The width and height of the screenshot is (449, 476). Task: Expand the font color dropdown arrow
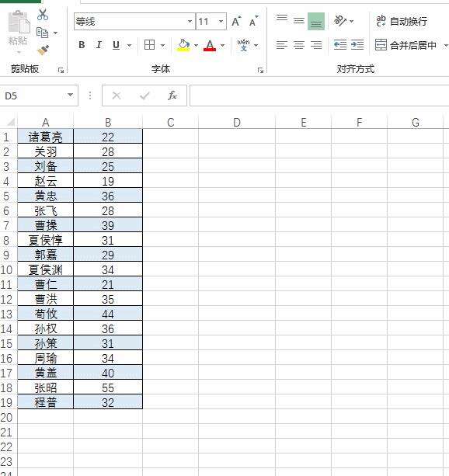tap(223, 46)
